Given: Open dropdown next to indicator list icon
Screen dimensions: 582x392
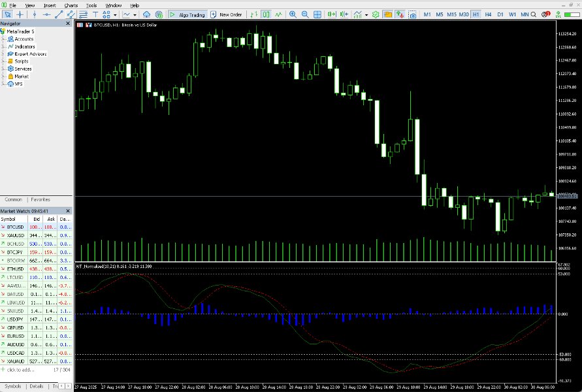Looking at the screenshot, I should coord(366,15).
